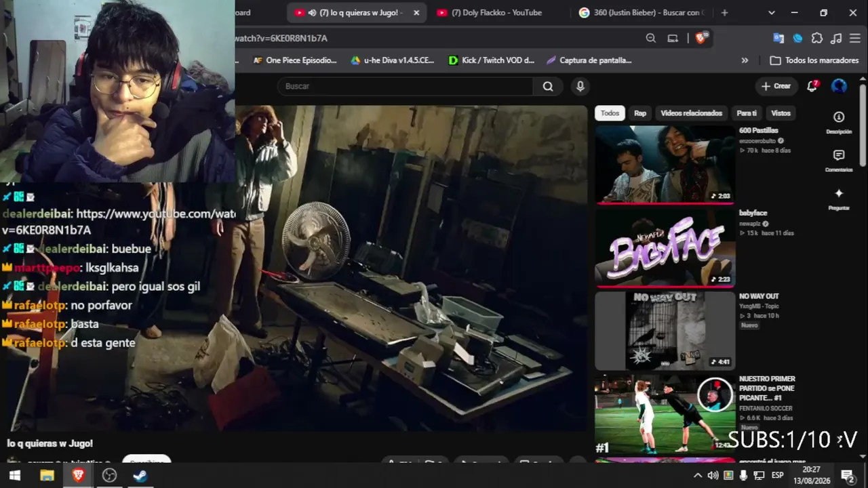Click Brave browser icon in taskbar

coord(78,475)
